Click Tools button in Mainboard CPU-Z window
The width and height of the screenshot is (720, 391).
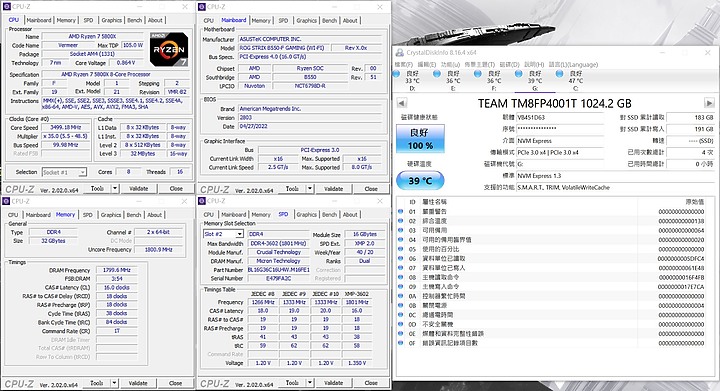(x=292, y=189)
